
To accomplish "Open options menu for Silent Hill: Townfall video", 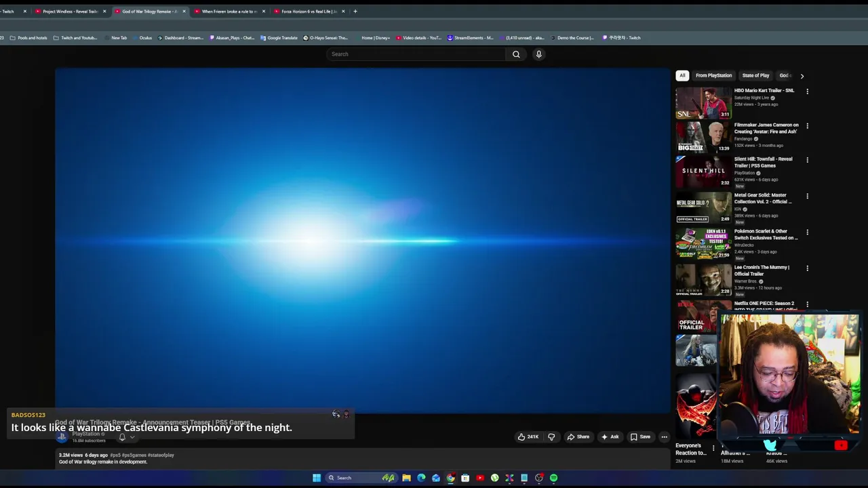I will tap(807, 160).
